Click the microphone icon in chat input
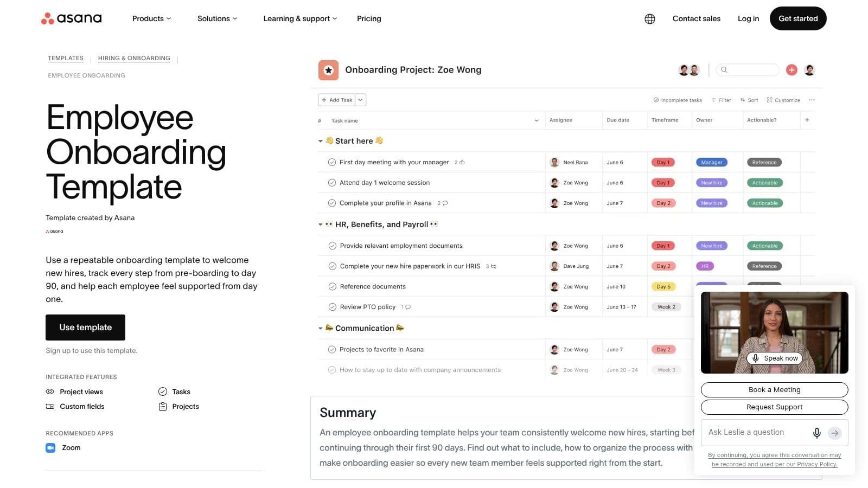The image size is (868, 488). pyautogui.click(x=816, y=433)
